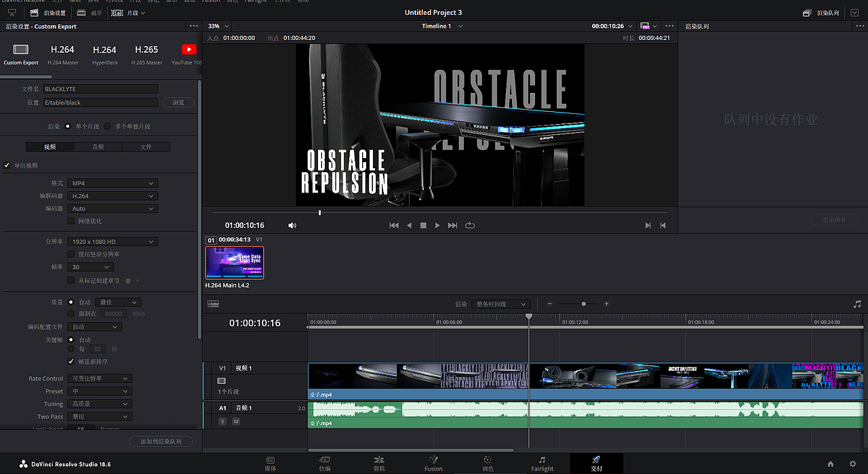The width and height of the screenshot is (868, 474).
Task: Open the render settings panel options (three dots)
Action: coord(194,26)
